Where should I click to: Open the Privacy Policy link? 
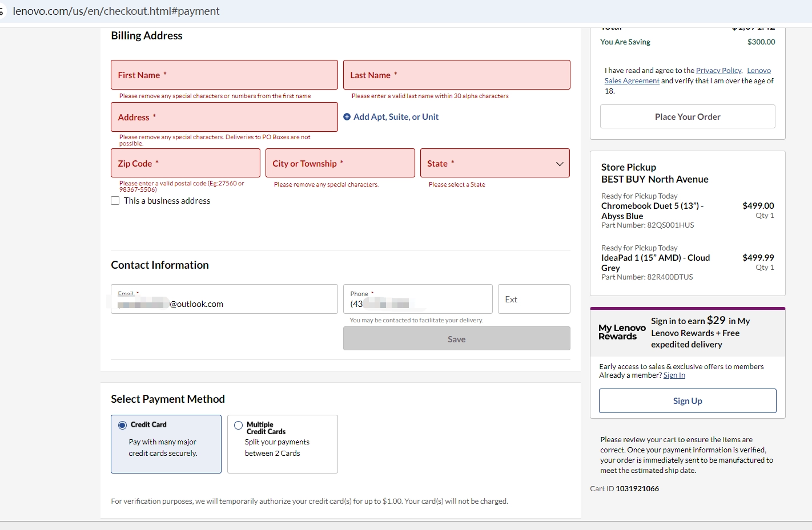click(x=719, y=71)
